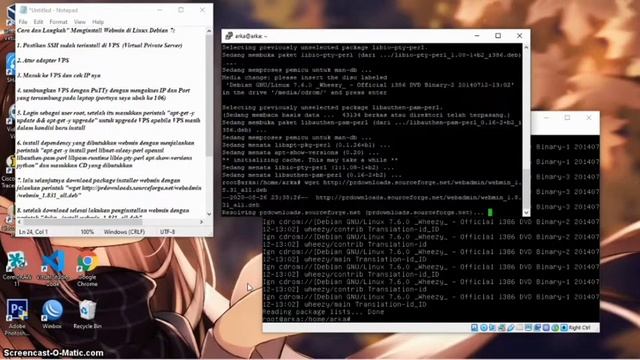Screen dimensions: 640x360
Task: Open the View menu in Notepad
Action: coord(80,22)
